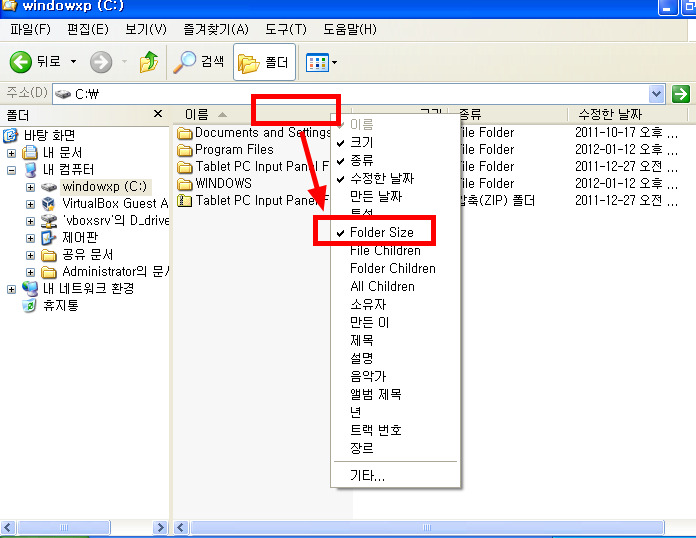
Task: Open the Views icon dropdown arrow
Action: 334,63
